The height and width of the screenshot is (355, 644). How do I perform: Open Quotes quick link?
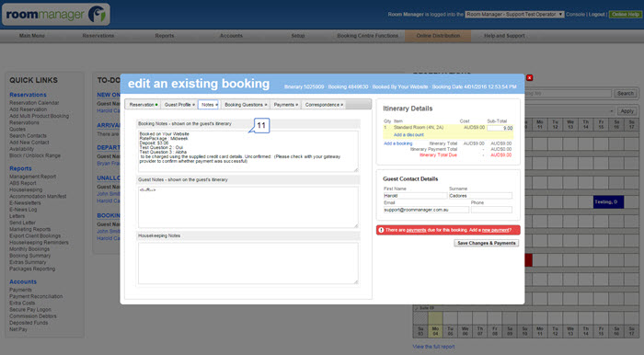click(x=17, y=130)
